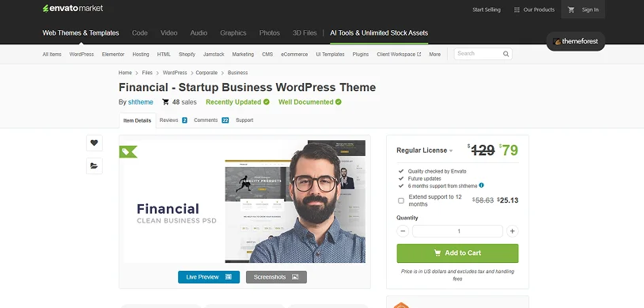
Task: Click the Add to Cart button
Action: coord(457,253)
